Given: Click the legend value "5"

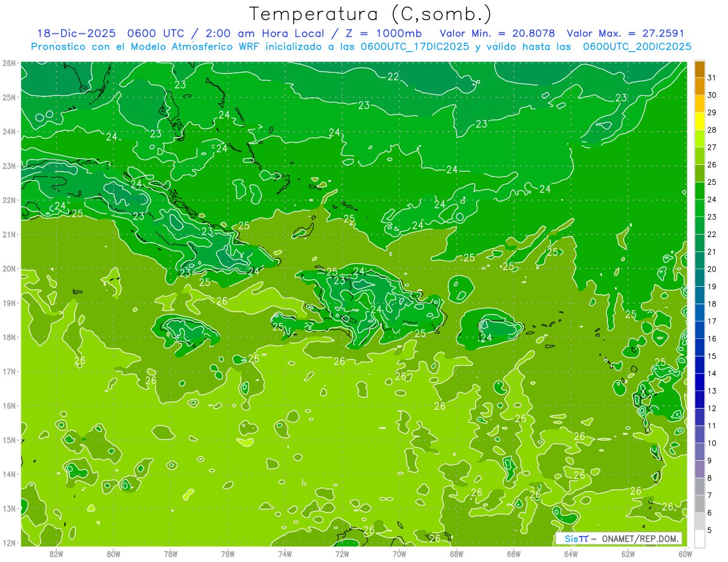Looking at the screenshot, I should (710, 529).
